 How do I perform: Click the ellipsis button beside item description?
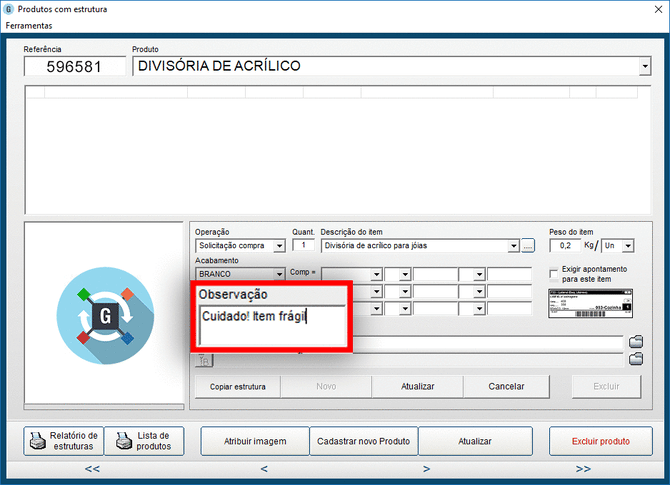[x=528, y=246]
